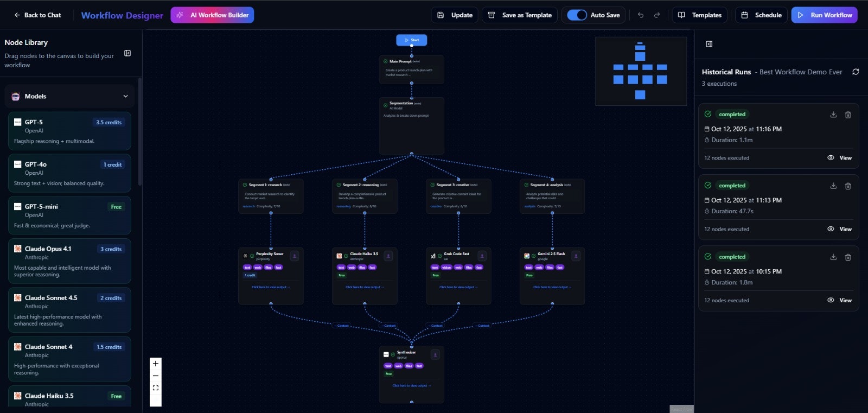Image resolution: width=868 pixels, height=413 pixels.
Task: Click the Workflow Designer title
Action: (x=122, y=15)
